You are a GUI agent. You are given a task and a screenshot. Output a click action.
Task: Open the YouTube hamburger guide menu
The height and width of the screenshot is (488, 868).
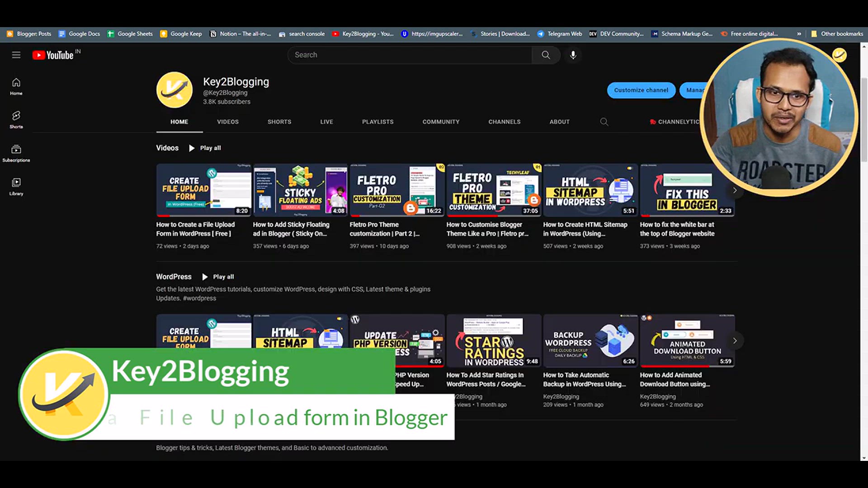click(16, 55)
